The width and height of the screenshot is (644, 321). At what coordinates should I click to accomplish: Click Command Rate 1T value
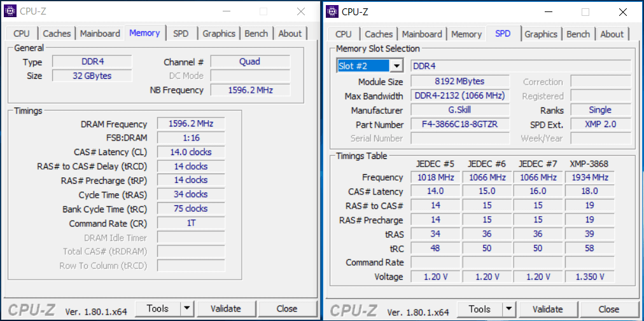[191, 223]
